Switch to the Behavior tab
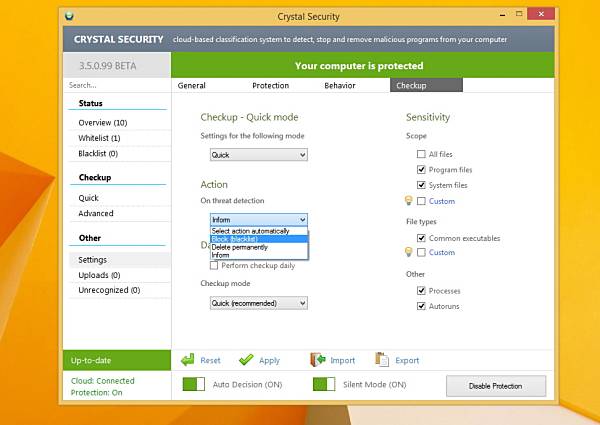Screen dimensions: 600x425 coord(340,85)
